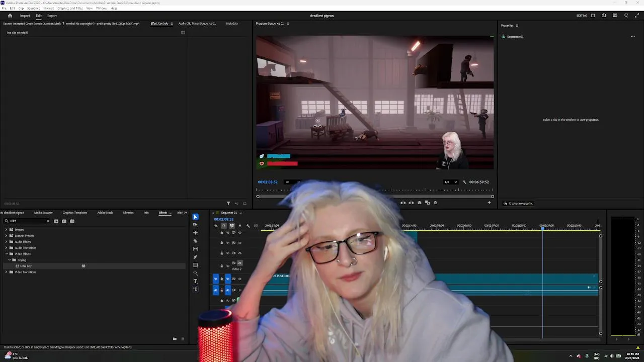Screen dimensions: 644x362
Task: Select the Track Select Forward tool
Action: [x=195, y=225]
